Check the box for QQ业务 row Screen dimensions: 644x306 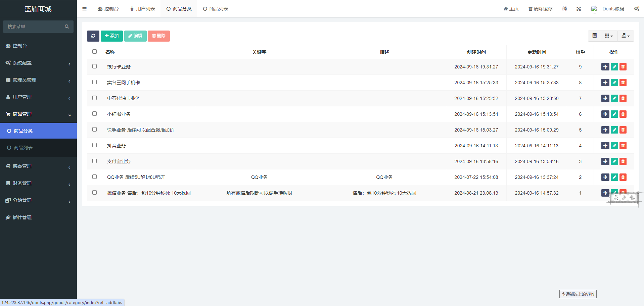coord(94,177)
